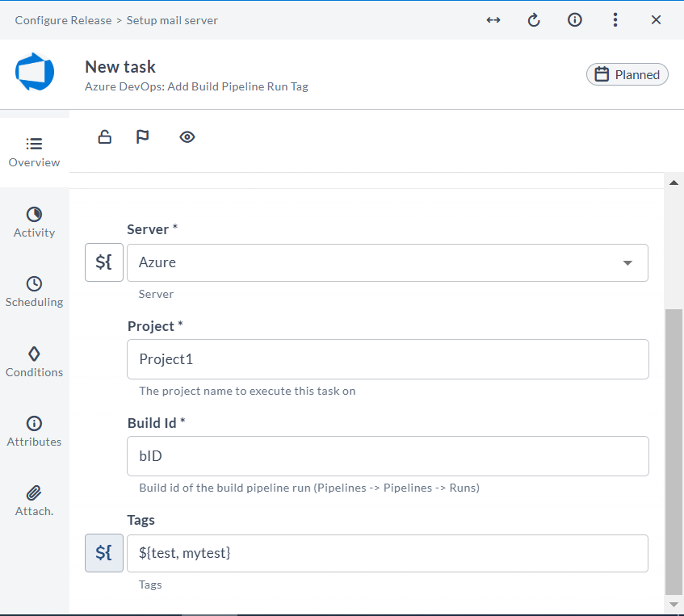Viewport: 684px width, 616px height.
Task: Open the task info icon in header
Action: pyautogui.click(x=575, y=20)
